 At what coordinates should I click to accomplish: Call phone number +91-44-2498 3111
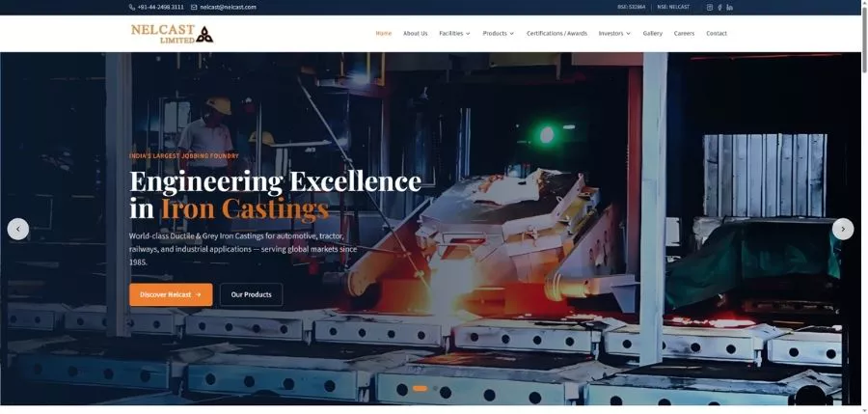point(160,7)
